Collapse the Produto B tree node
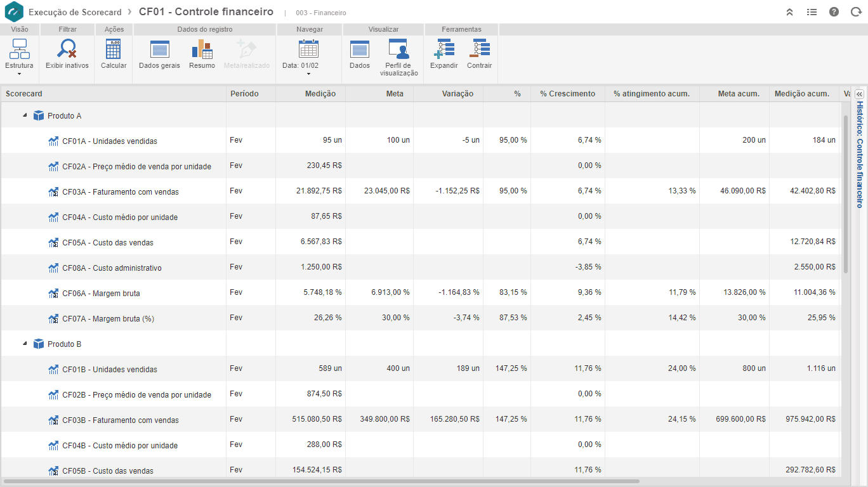 (x=25, y=344)
